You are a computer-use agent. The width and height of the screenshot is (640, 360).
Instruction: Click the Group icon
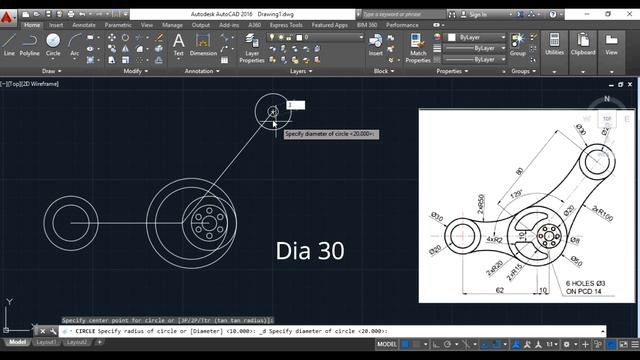pyautogui.click(x=518, y=44)
